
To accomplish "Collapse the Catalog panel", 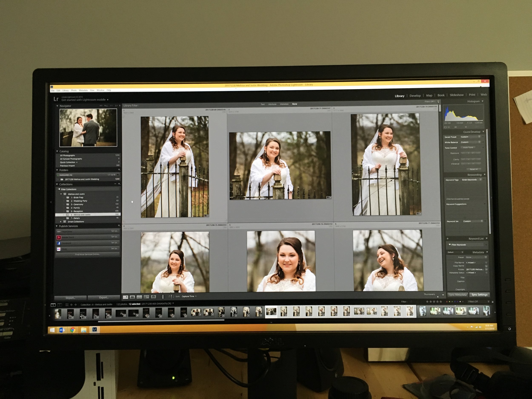I will click(57, 151).
